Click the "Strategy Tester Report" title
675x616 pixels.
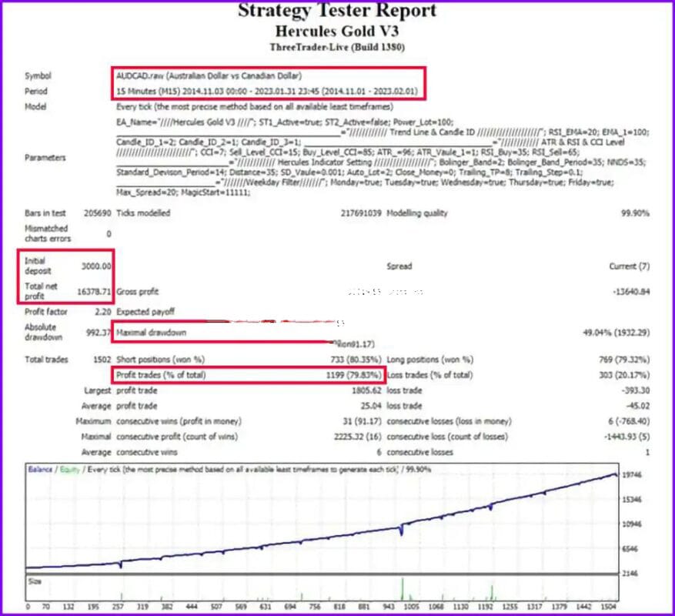(337, 10)
